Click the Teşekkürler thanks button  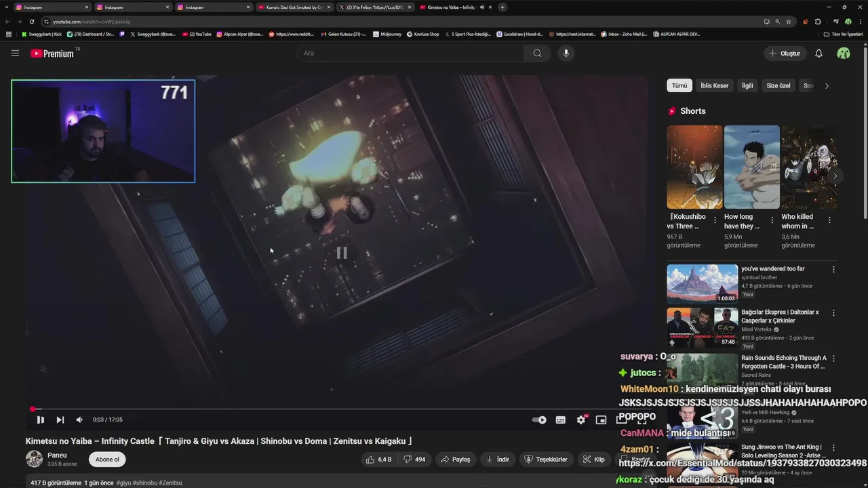546,459
